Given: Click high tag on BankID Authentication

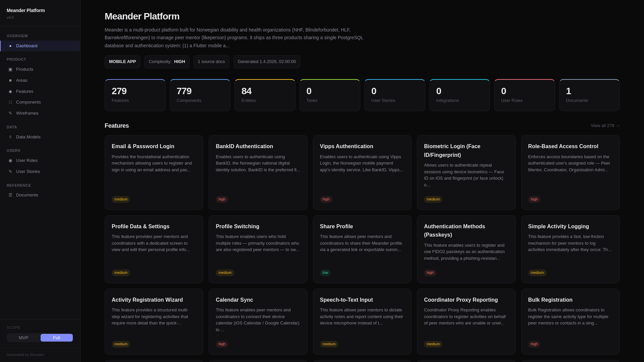Looking at the screenshot, I should click(x=222, y=199).
